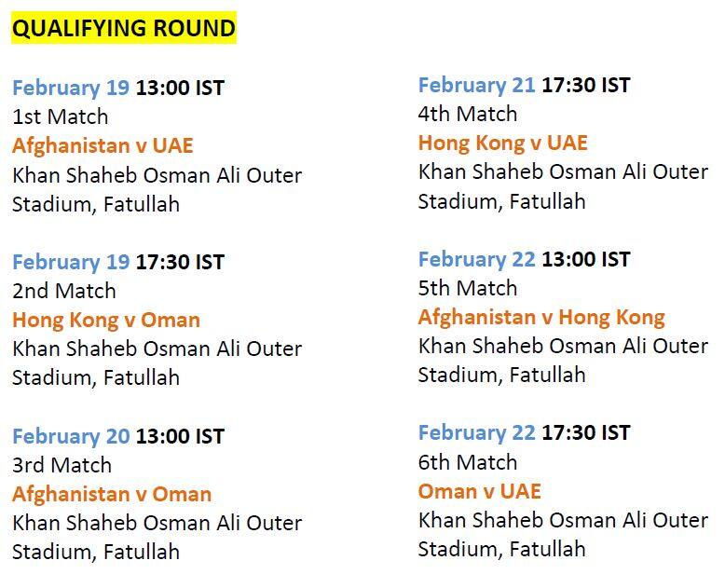This screenshot has width=725, height=588.
Task: Select the February 22 date above 5th Match
Action: pos(477,260)
